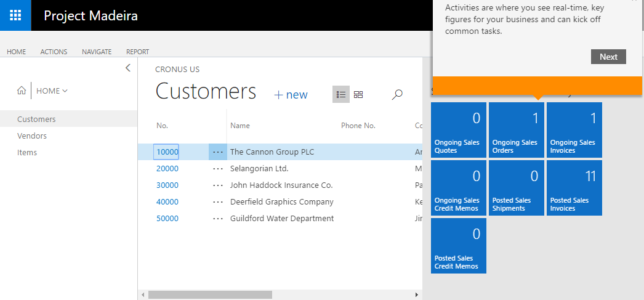This screenshot has height=300, width=644.
Task: Click the home house icon
Action: pos(22,91)
